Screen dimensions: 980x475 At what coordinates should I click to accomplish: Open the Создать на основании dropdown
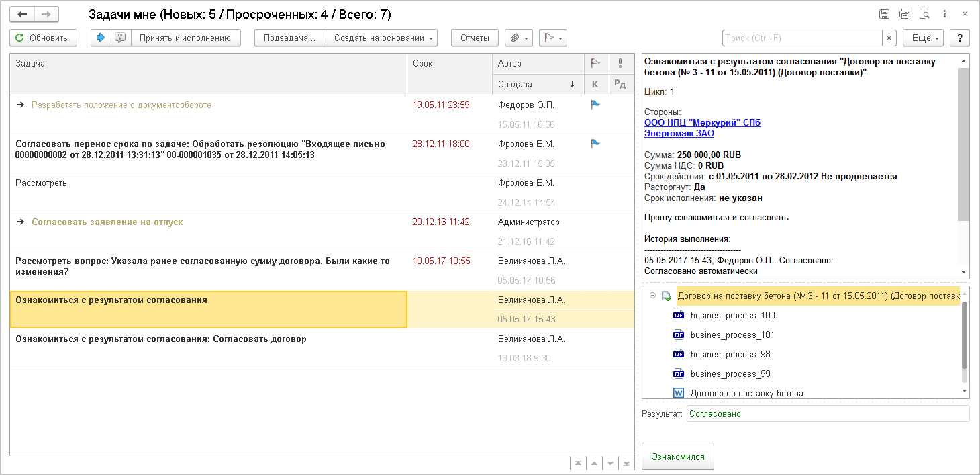click(382, 38)
